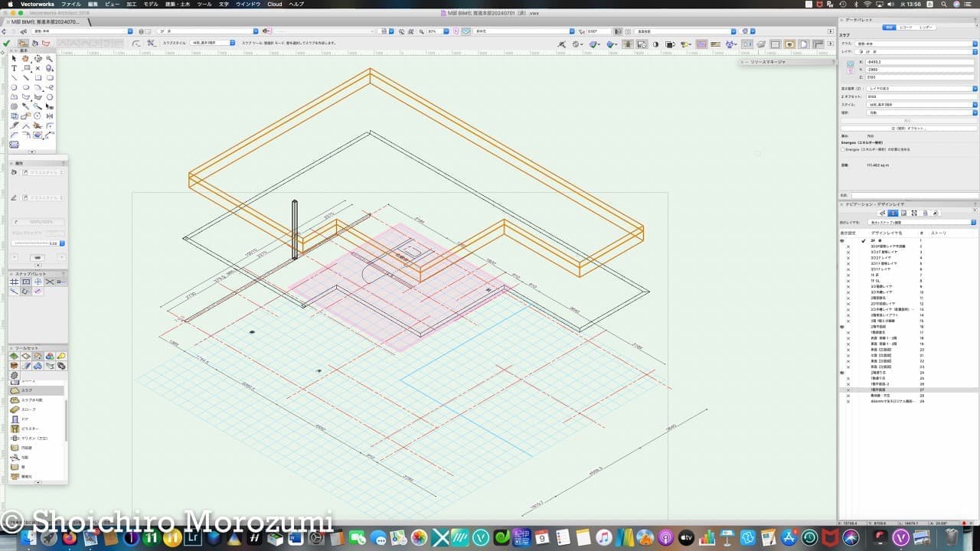
Task: Click the Zoom magnifier tool in Basic palette
Action: pos(50,58)
